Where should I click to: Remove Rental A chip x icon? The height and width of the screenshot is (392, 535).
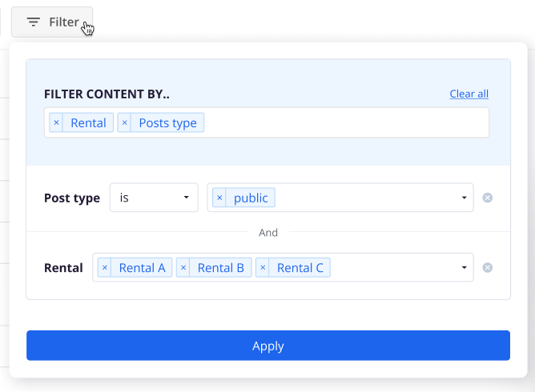(x=105, y=267)
